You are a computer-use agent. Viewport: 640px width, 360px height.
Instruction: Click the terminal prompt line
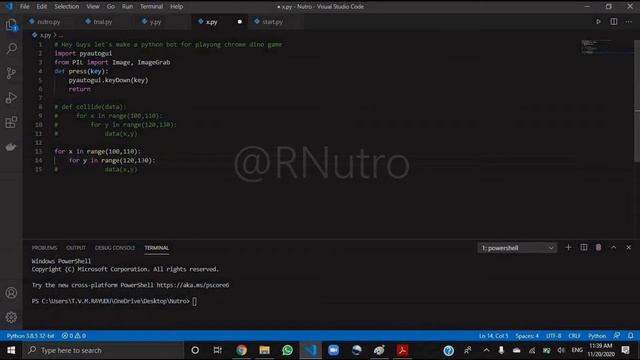pos(114,301)
